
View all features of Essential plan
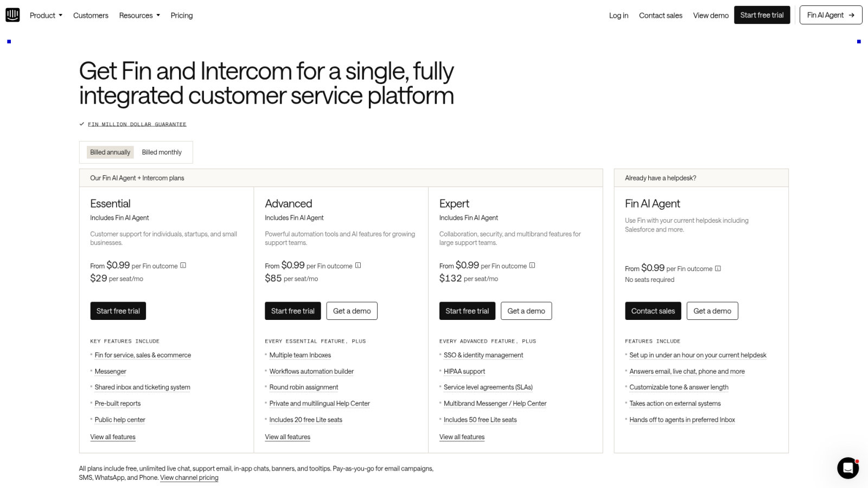coord(113,437)
